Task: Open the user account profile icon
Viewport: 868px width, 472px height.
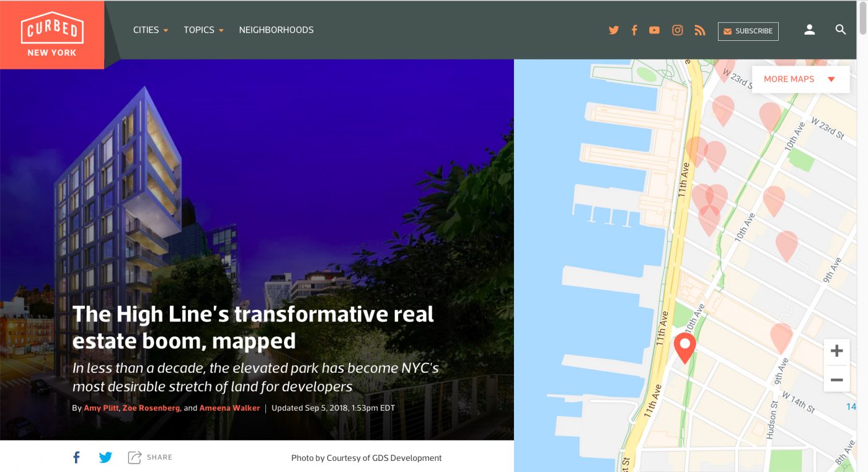Action: click(x=809, y=30)
